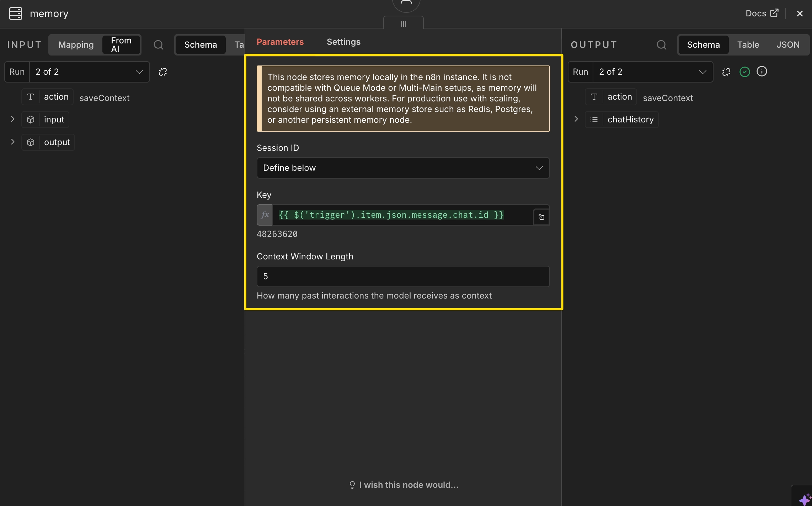812x506 pixels.
Task: Click the green success check icon
Action: tap(744, 72)
